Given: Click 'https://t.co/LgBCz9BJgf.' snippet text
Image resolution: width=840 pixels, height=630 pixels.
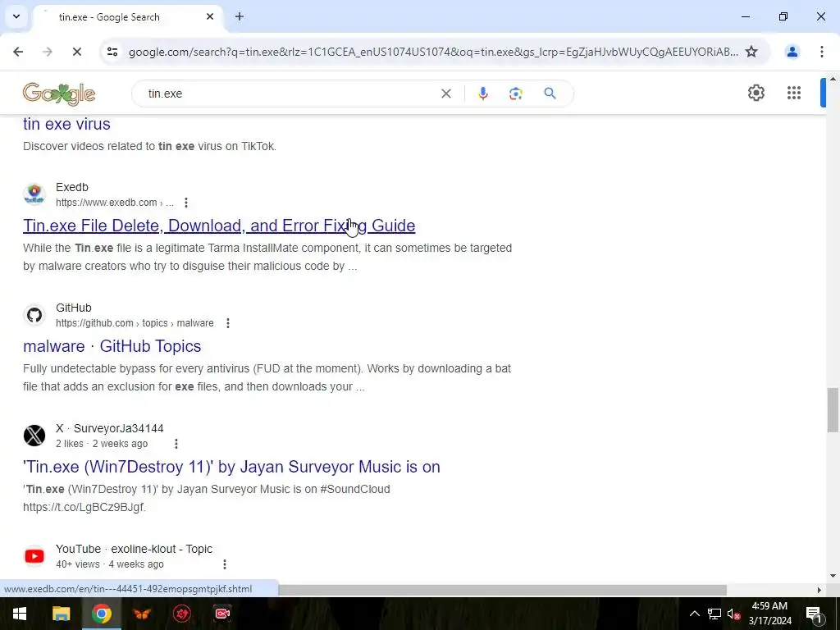Looking at the screenshot, I should (x=84, y=507).
